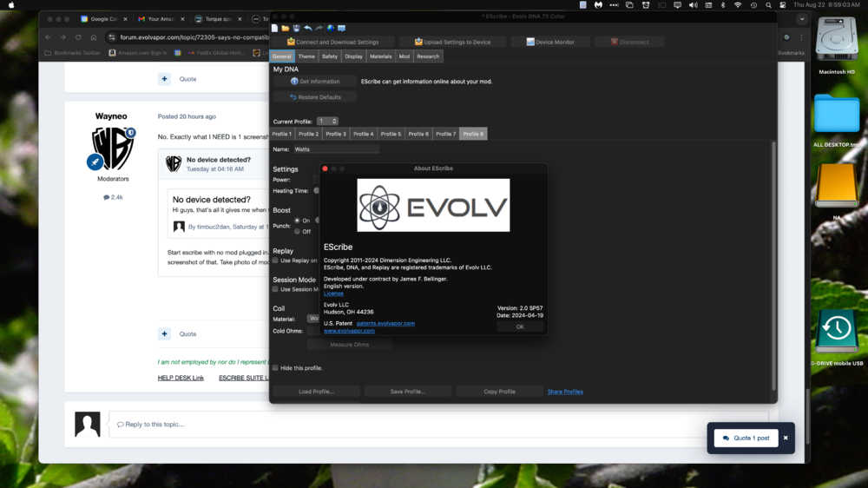Open Macintosh HD drive on desktop
This screenshot has height=488, width=868.
837,45
